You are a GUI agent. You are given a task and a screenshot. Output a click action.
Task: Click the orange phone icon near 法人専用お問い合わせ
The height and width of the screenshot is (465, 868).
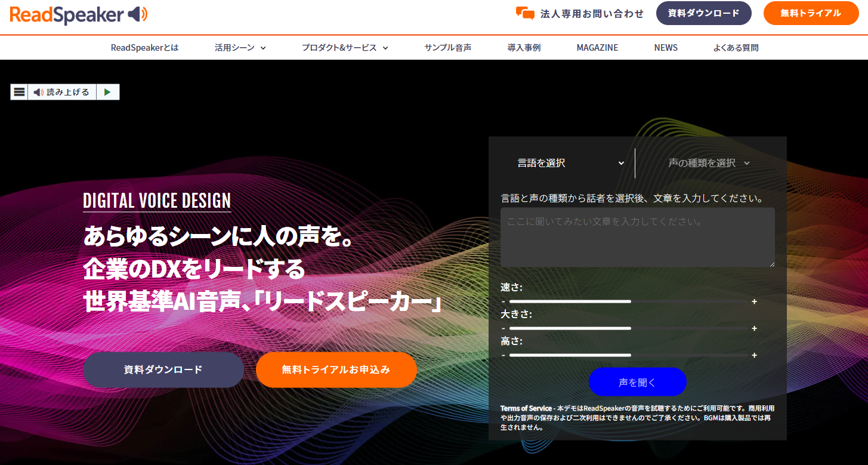[x=526, y=13]
